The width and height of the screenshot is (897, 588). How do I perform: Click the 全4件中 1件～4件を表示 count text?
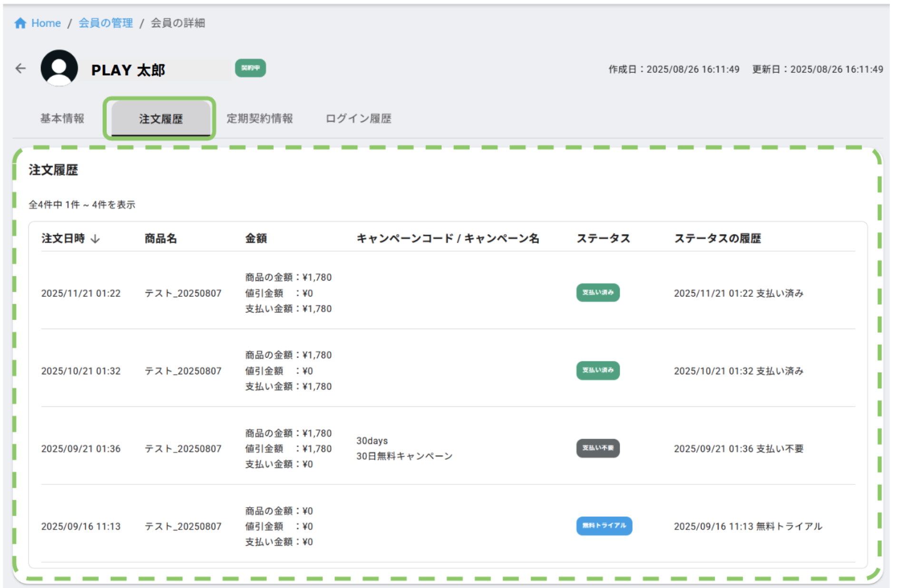[x=82, y=205]
